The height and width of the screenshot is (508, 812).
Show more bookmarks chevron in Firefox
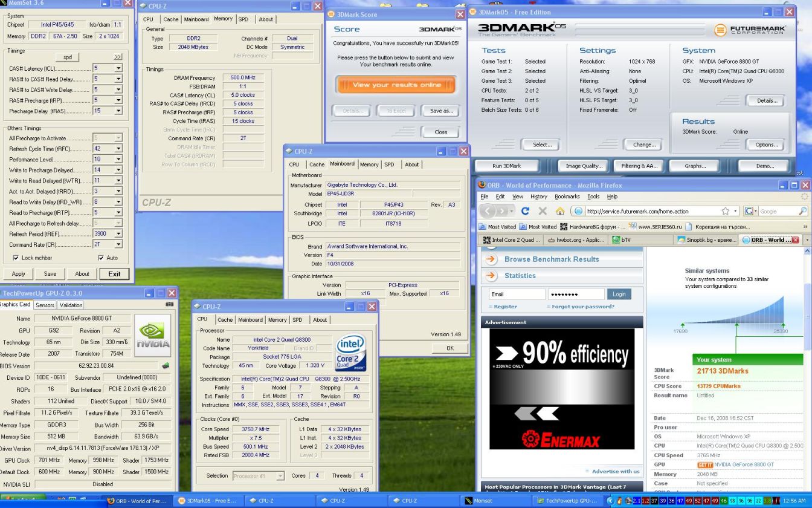[805, 227]
